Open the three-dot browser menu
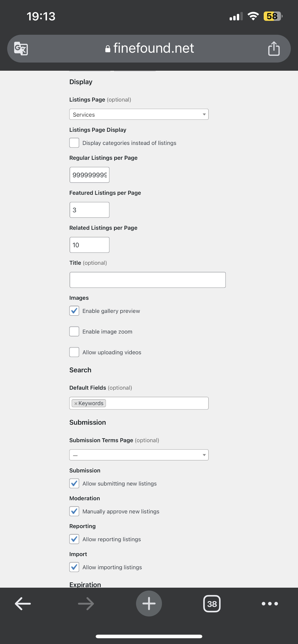 270,604
